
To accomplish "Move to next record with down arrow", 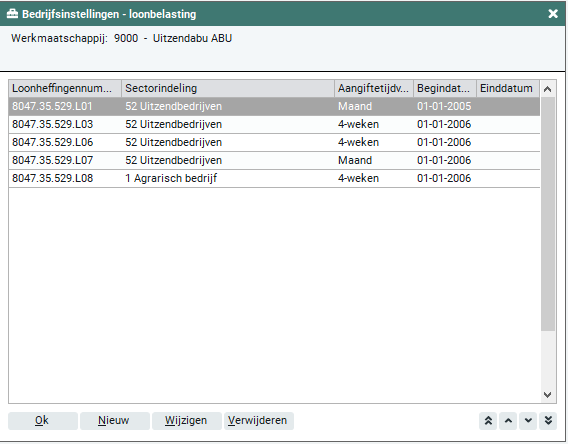I will pyautogui.click(x=528, y=420).
